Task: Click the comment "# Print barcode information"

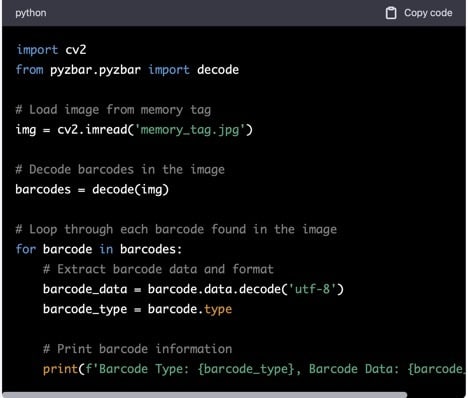Action: pyautogui.click(x=137, y=349)
